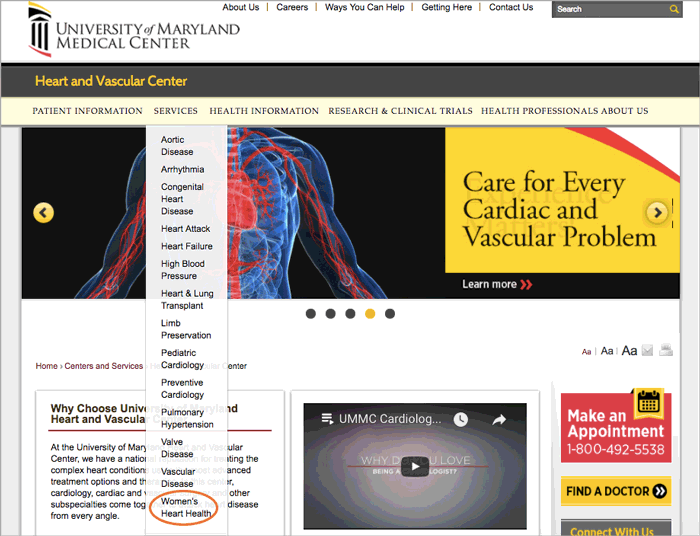
Task: Click video watch later clock icon
Action: click(461, 419)
